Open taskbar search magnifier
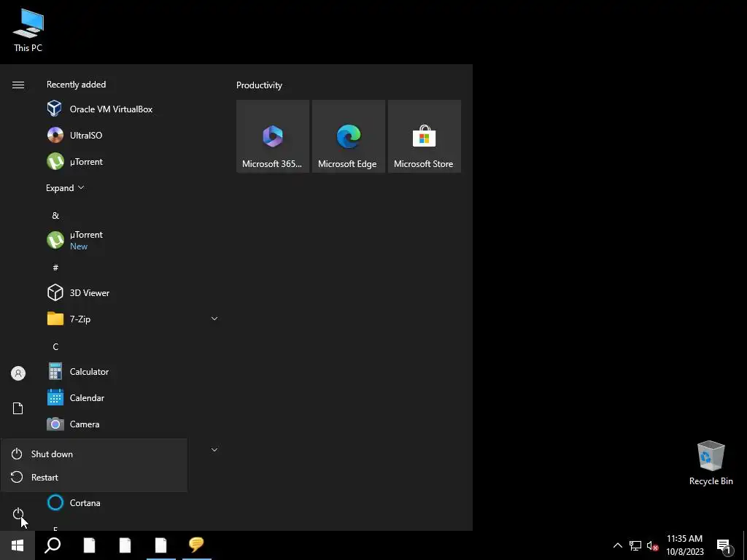Viewport: 747px width, 560px height. pyautogui.click(x=53, y=545)
